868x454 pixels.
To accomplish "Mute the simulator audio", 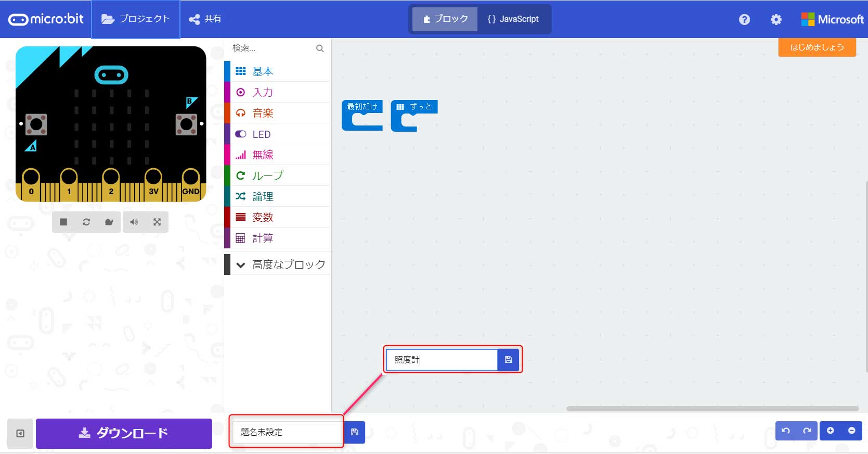I will click(x=134, y=222).
